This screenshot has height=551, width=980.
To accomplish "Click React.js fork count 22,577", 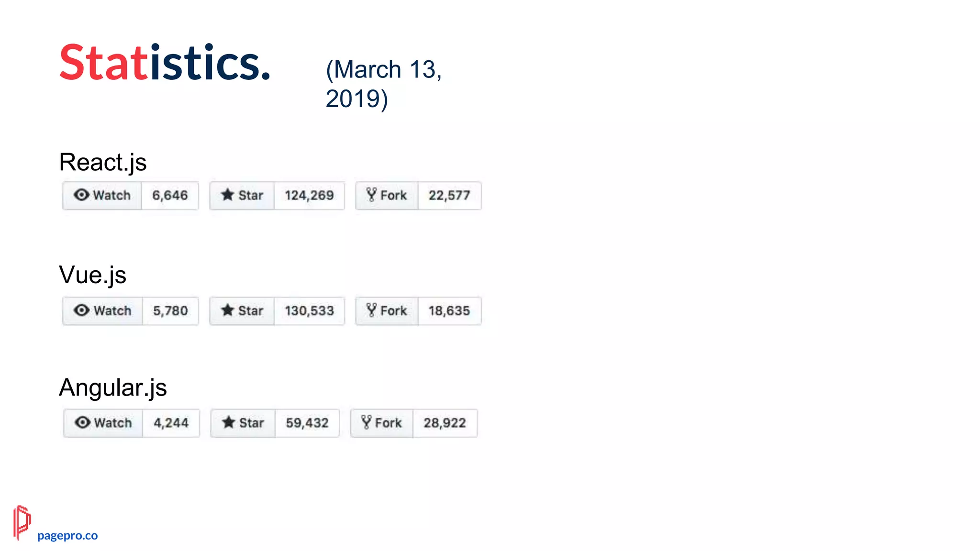I will (449, 196).
